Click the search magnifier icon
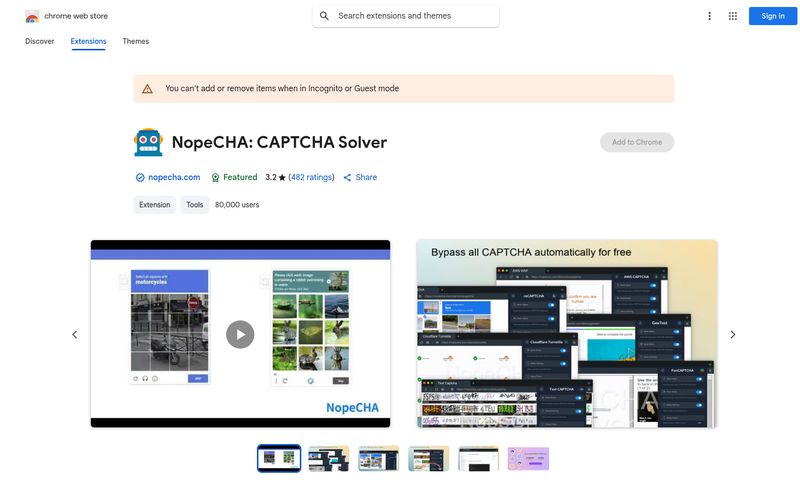Screen dimensions: 800x496 [324, 16]
